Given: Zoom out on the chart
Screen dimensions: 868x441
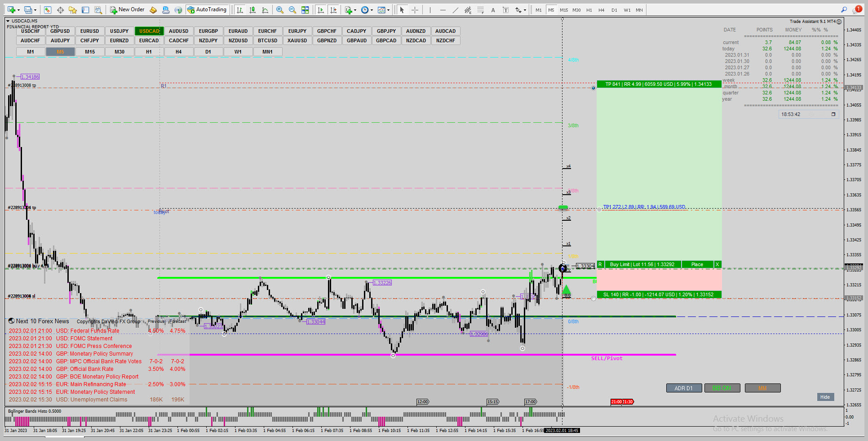Looking at the screenshot, I should pyautogui.click(x=292, y=10).
